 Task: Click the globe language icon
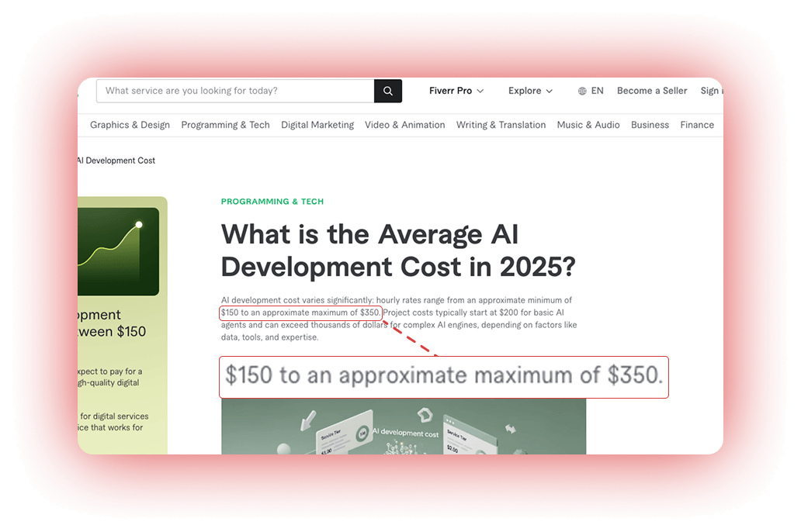point(582,91)
